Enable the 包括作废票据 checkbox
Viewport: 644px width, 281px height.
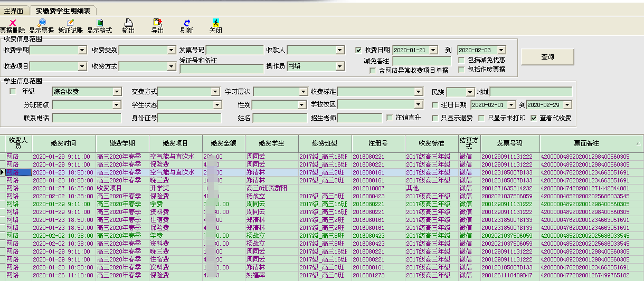click(x=462, y=70)
